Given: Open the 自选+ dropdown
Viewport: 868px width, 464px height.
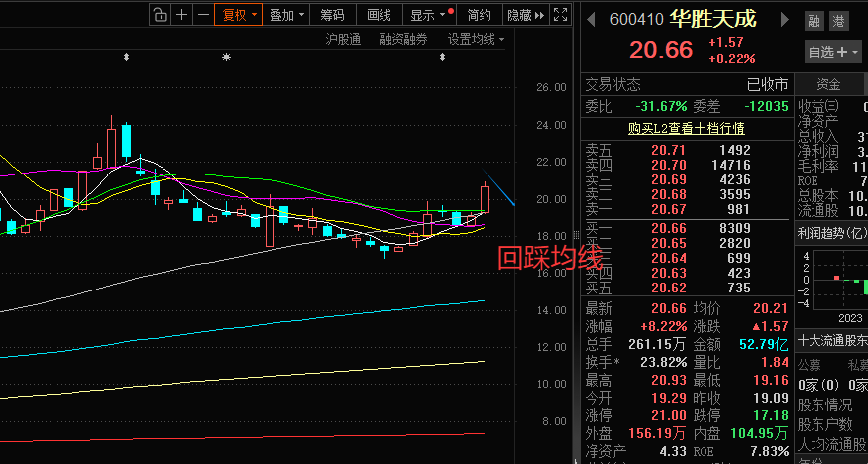Looking at the screenshot, I should click(832, 52).
